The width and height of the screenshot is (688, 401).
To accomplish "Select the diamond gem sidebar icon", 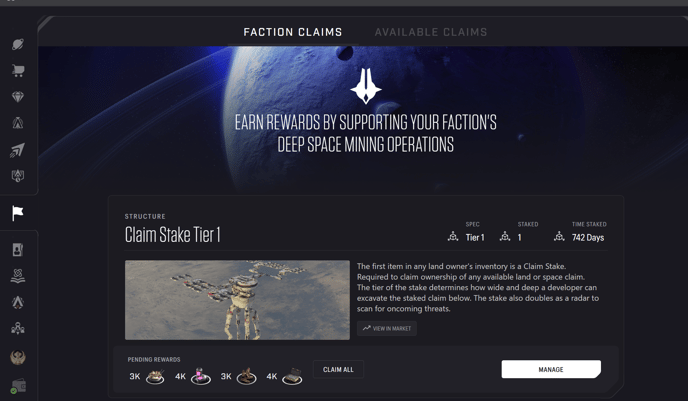I will (x=18, y=97).
